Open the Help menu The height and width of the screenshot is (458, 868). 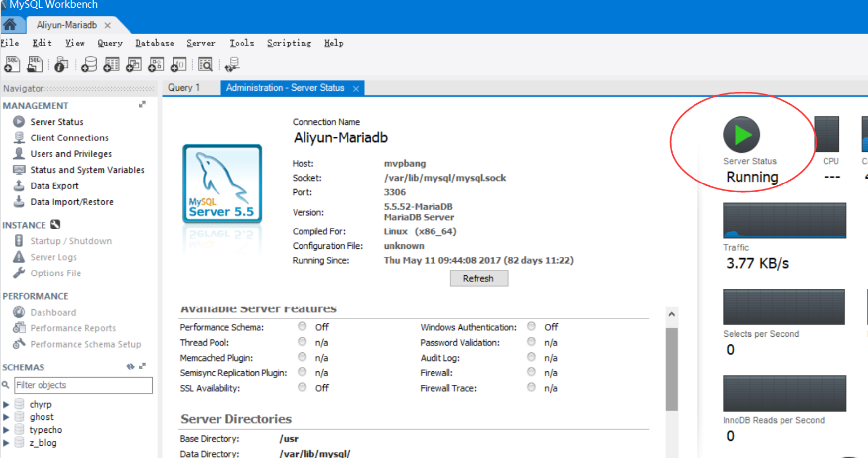tap(334, 43)
